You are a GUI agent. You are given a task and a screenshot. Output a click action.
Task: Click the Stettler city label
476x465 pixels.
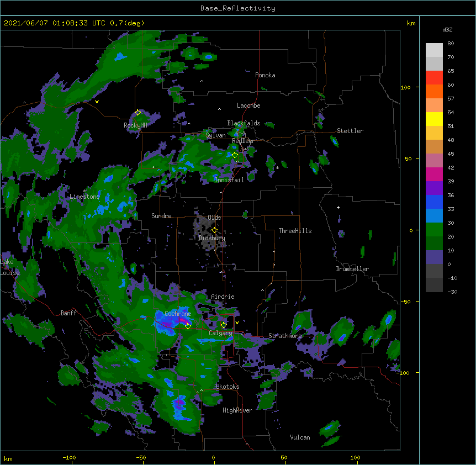click(350, 131)
